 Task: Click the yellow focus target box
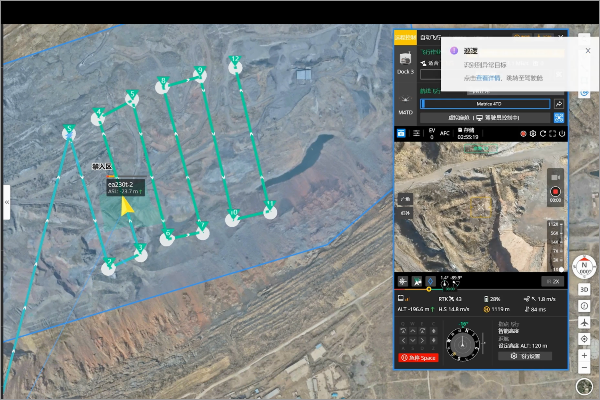point(481,207)
